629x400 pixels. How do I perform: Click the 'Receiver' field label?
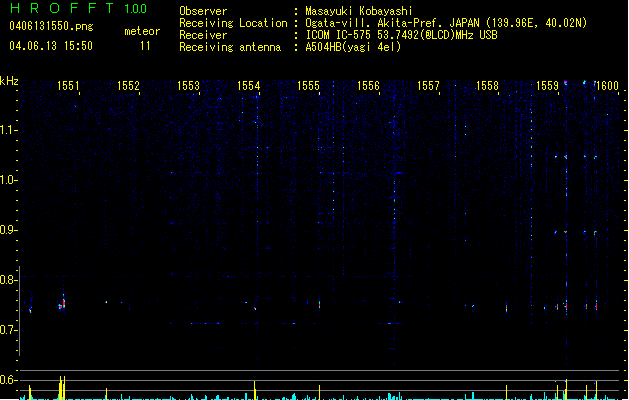tap(203, 35)
